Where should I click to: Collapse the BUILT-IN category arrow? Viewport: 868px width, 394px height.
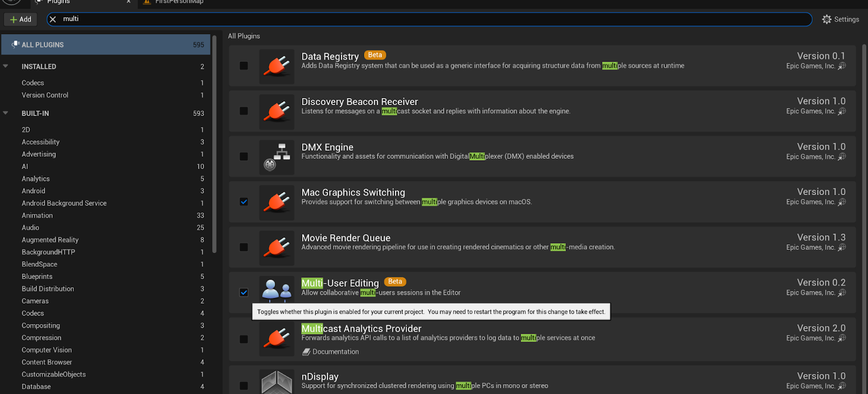point(5,113)
